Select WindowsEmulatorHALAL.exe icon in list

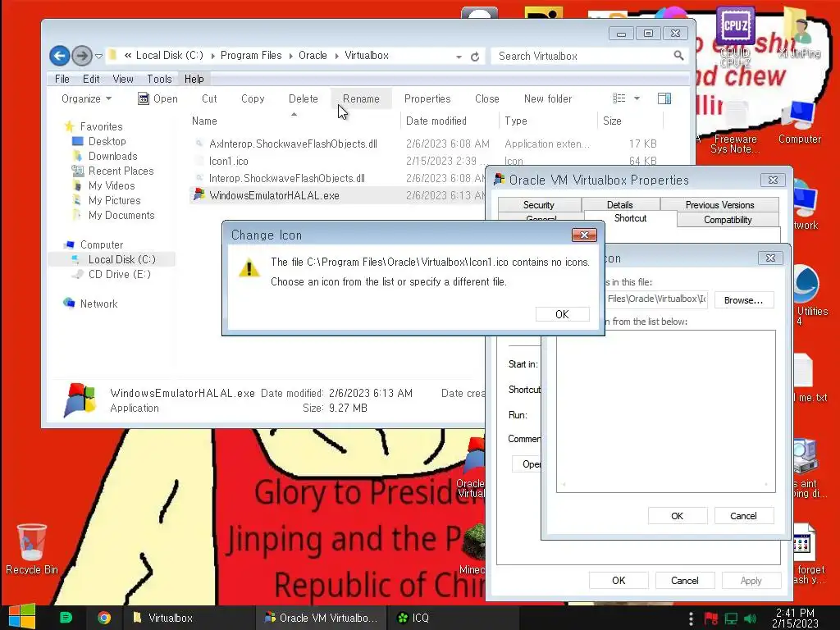[199, 195]
